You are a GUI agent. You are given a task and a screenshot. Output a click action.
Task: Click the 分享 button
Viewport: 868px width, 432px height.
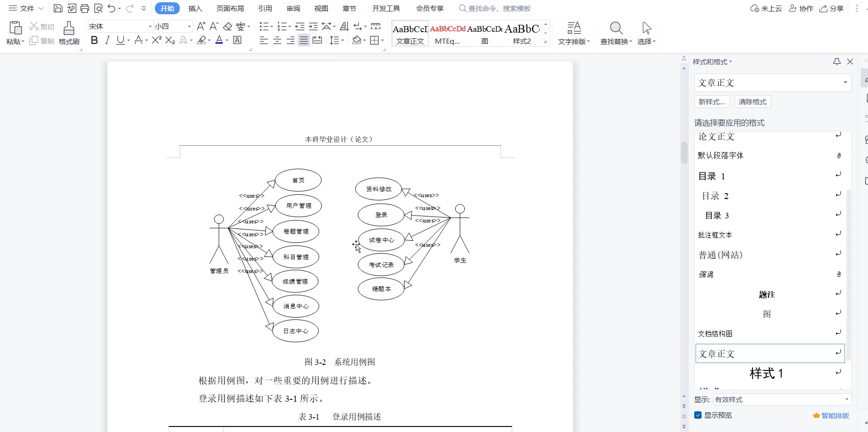832,8
